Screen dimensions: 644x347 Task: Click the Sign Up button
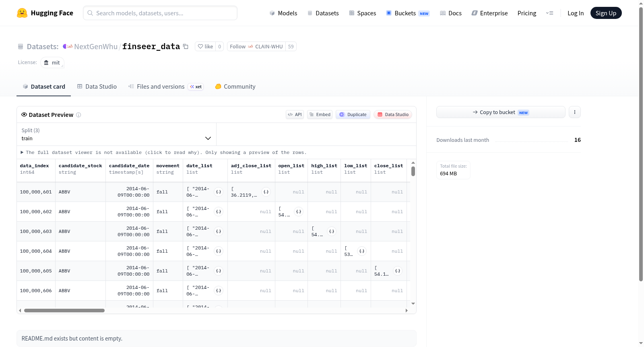tap(606, 13)
